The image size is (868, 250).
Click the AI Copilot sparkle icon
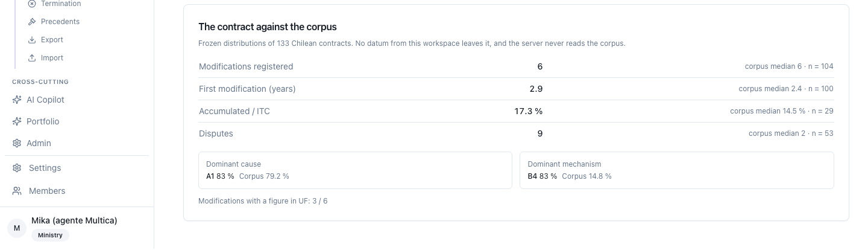click(x=17, y=100)
